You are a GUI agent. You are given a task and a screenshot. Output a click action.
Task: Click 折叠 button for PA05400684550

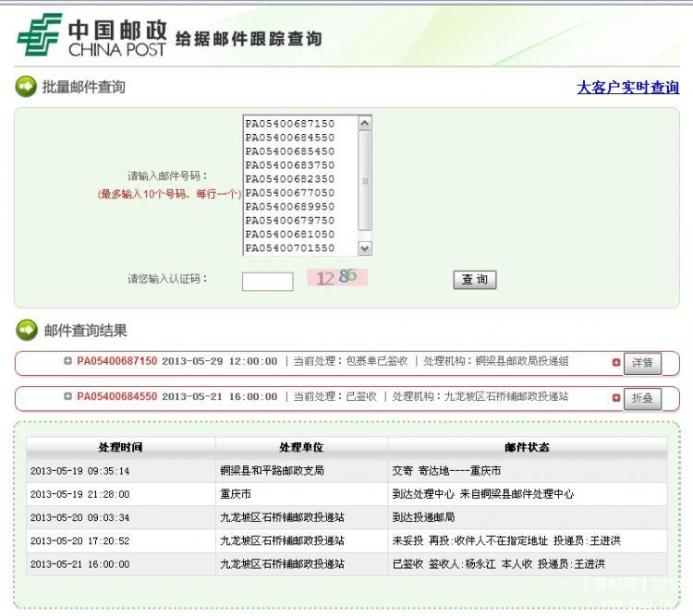(642, 399)
